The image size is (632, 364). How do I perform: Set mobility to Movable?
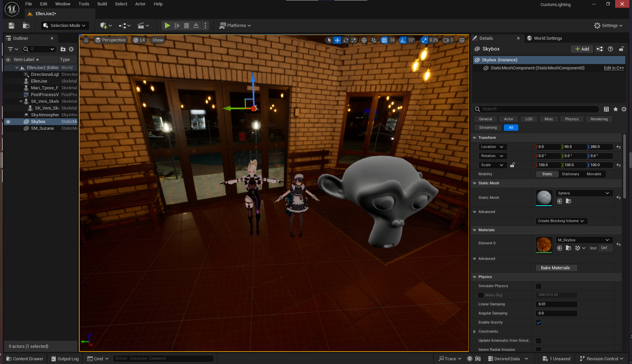[x=594, y=174]
